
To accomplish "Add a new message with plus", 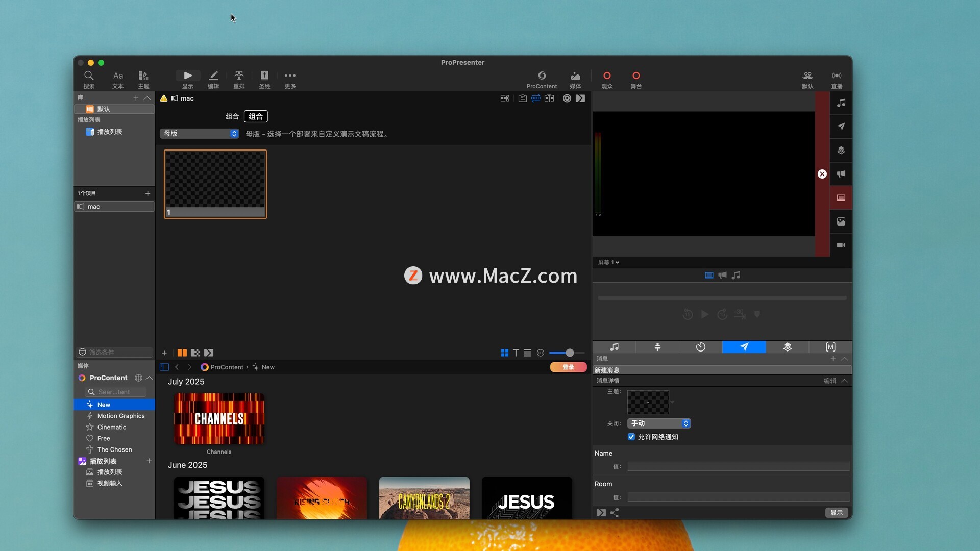I will click(x=833, y=359).
